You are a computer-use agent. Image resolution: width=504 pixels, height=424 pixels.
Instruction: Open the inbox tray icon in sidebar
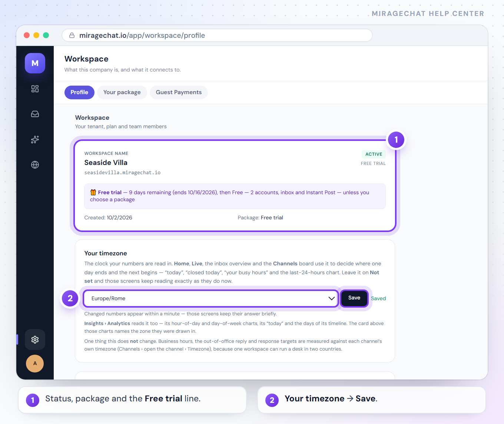(35, 114)
